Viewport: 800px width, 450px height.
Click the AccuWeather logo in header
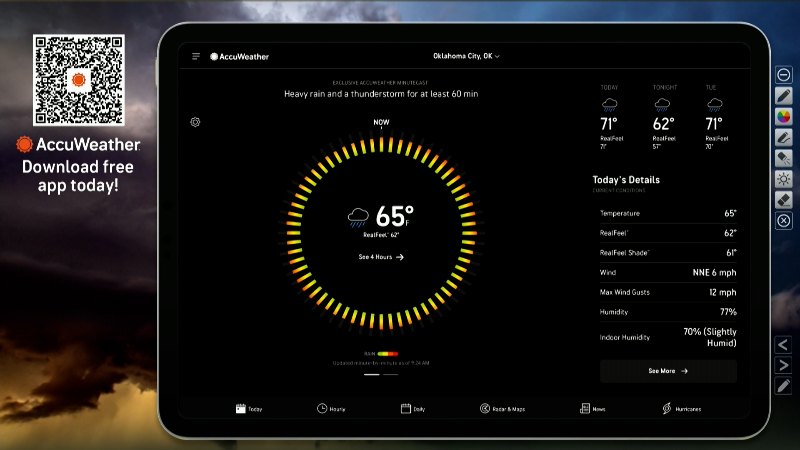click(239, 57)
